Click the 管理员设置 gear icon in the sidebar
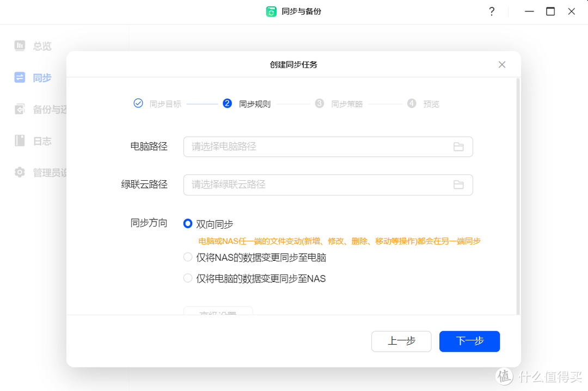This screenshot has height=391, width=588. click(x=20, y=172)
